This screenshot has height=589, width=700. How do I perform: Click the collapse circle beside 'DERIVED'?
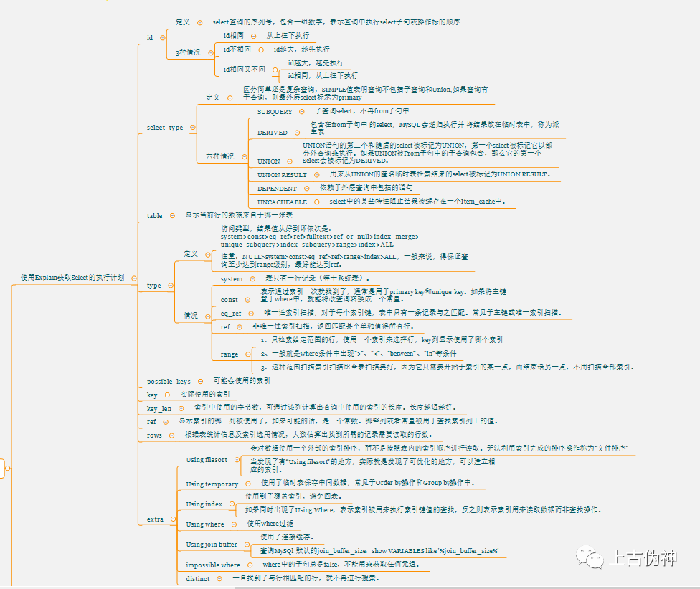pos(295,133)
